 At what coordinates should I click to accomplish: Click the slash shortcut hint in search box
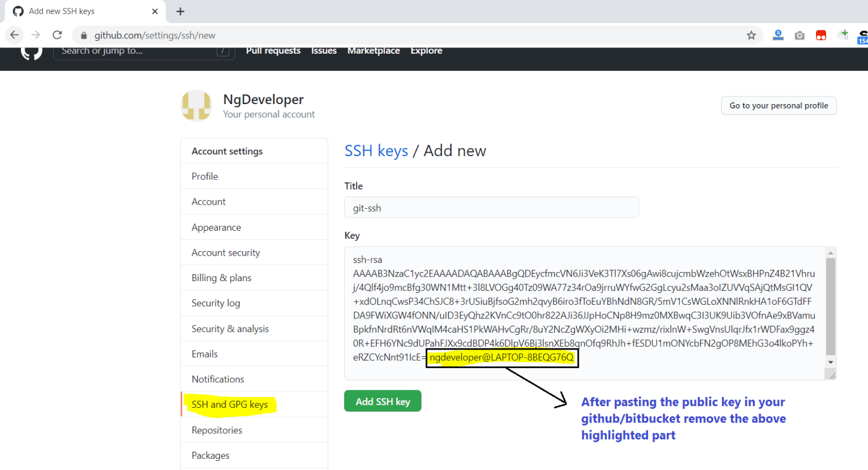pos(224,52)
